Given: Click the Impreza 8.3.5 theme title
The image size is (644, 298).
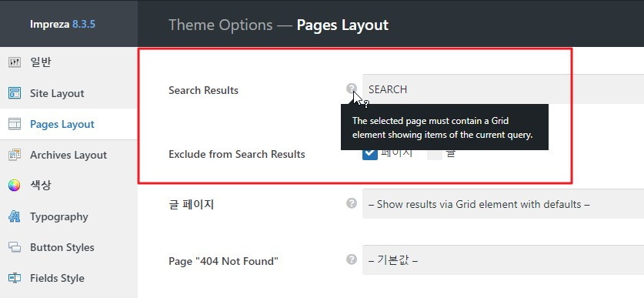Looking at the screenshot, I should pos(62,24).
